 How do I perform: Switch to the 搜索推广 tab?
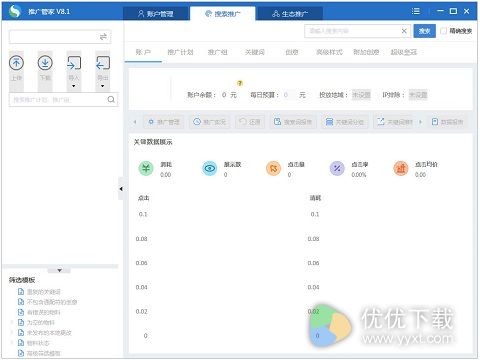click(x=222, y=14)
